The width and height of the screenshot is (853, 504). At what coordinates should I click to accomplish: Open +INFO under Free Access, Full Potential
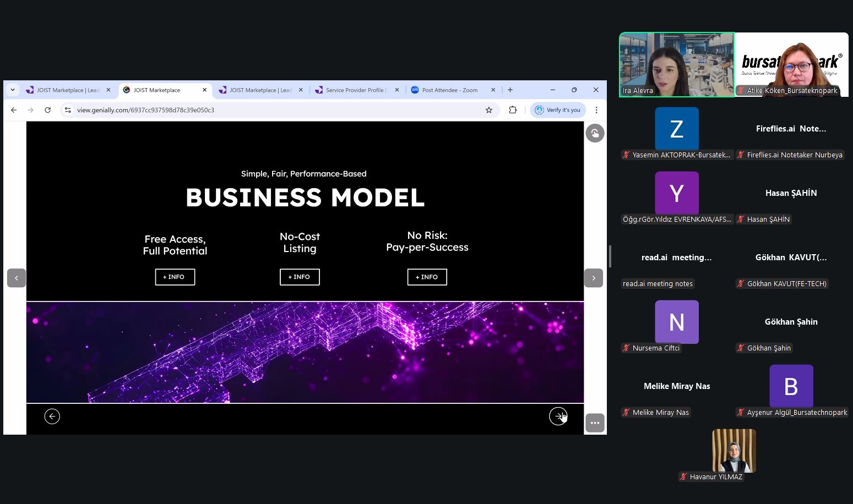click(x=175, y=277)
